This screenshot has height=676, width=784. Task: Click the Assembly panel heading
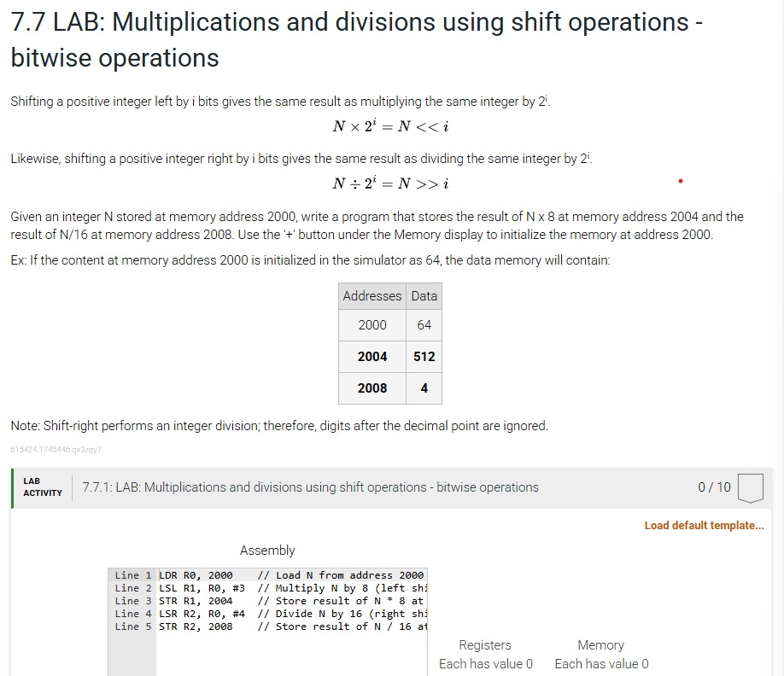[267, 550]
